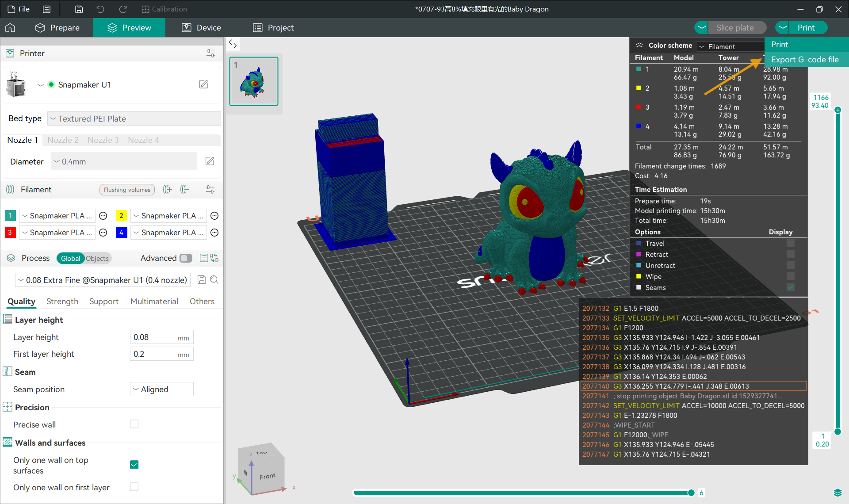Image resolution: width=849 pixels, height=504 pixels.
Task: Open the home screen icon
Action: point(10,28)
